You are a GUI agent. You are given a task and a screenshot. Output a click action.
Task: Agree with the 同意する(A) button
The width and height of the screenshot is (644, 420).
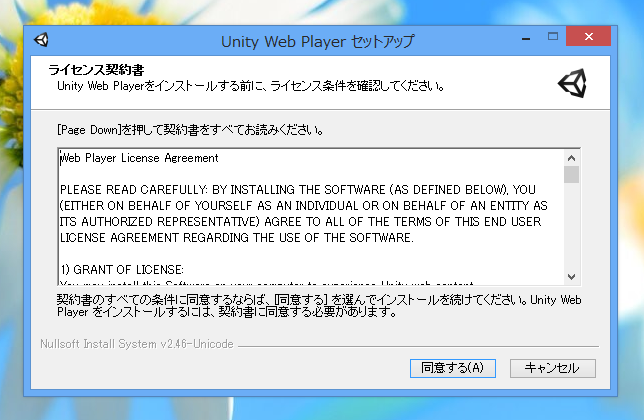pyautogui.click(x=453, y=368)
